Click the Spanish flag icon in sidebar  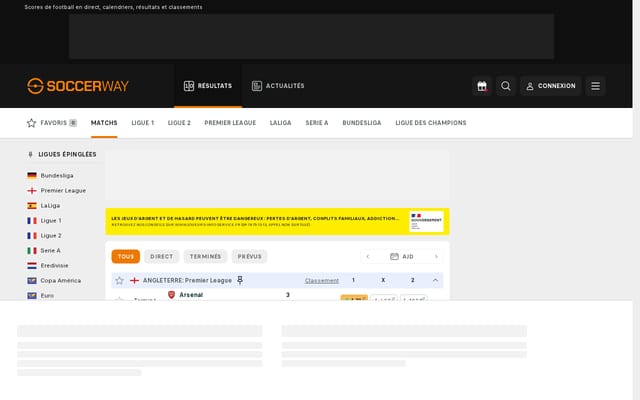pos(32,206)
